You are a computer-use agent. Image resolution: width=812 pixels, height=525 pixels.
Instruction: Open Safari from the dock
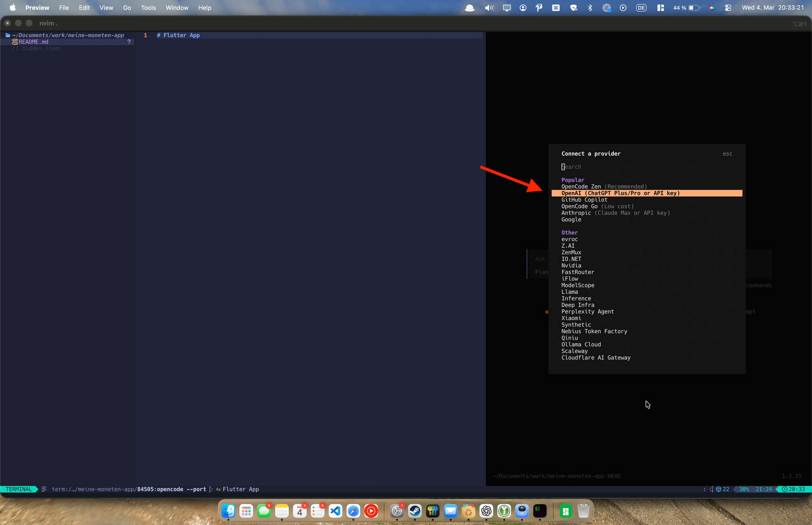point(353,511)
